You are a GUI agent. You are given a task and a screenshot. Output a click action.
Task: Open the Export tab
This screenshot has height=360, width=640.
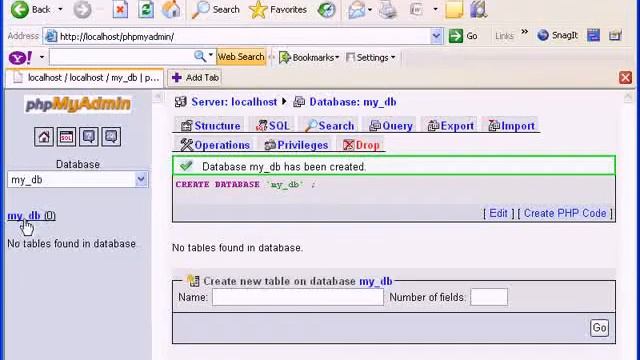point(451,126)
